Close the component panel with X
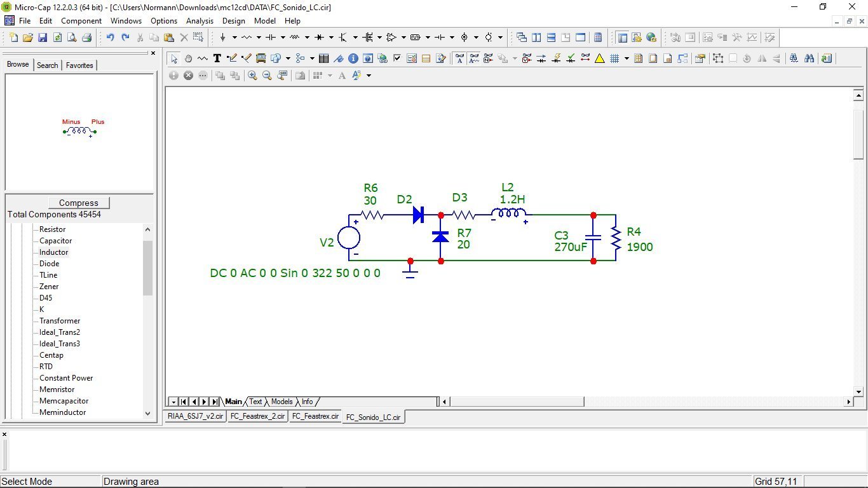This screenshot has width=868, height=488. (153, 53)
